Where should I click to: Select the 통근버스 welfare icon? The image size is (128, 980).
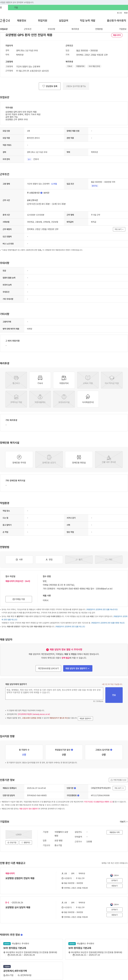pyautogui.click(x=16, y=380)
